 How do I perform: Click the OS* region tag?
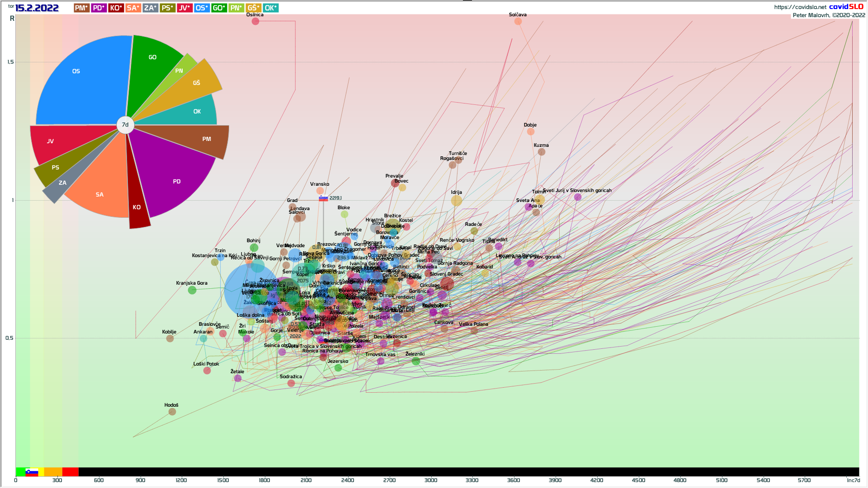click(202, 8)
